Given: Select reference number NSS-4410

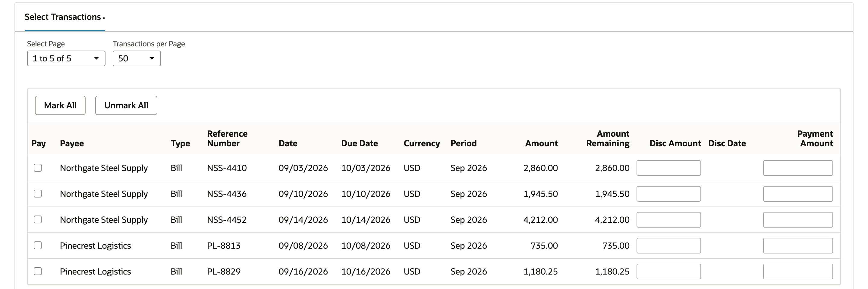Looking at the screenshot, I should 227,168.
